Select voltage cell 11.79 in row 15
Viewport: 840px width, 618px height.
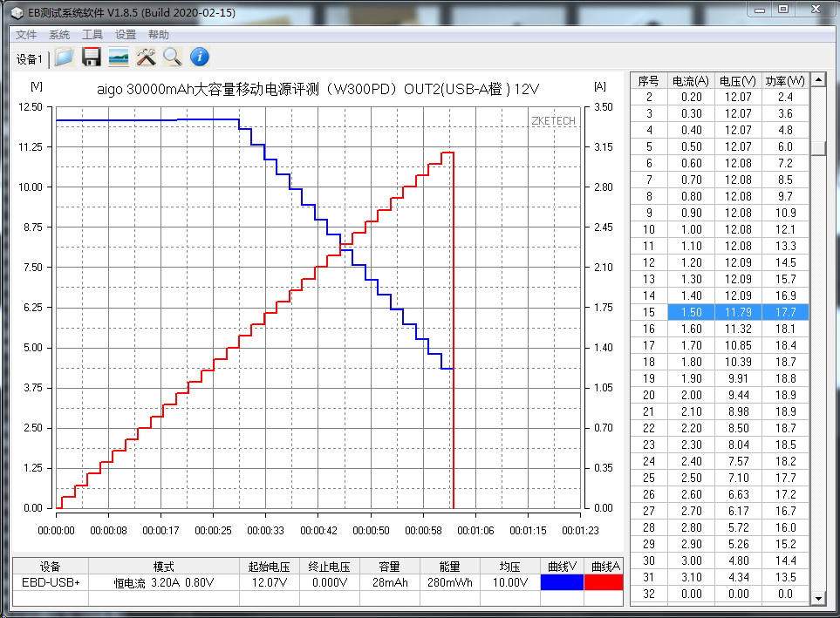pos(738,312)
